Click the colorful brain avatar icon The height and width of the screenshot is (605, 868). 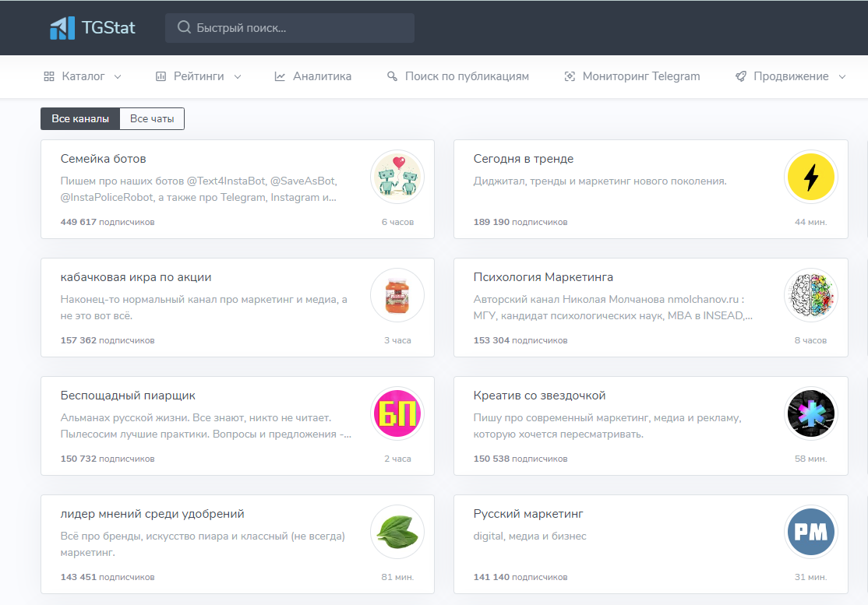[810, 296]
